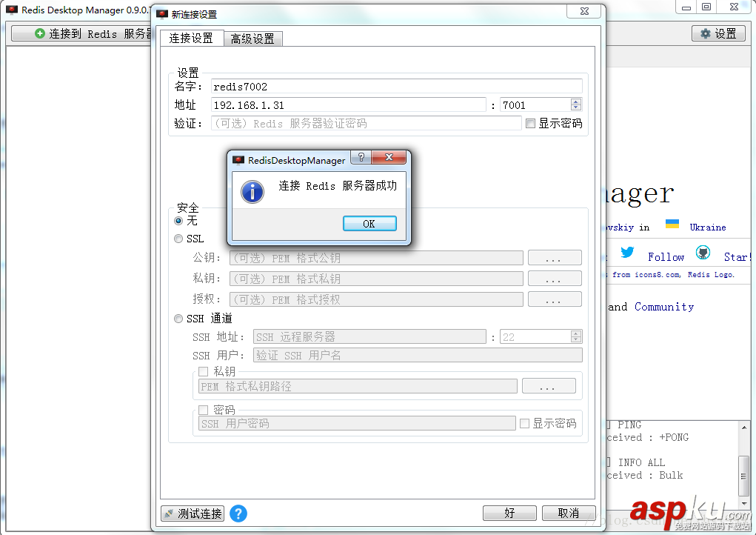Image resolution: width=756 pixels, height=535 pixels.
Task: Click the PEM 格式私钥路径 field
Action: coord(358,386)
